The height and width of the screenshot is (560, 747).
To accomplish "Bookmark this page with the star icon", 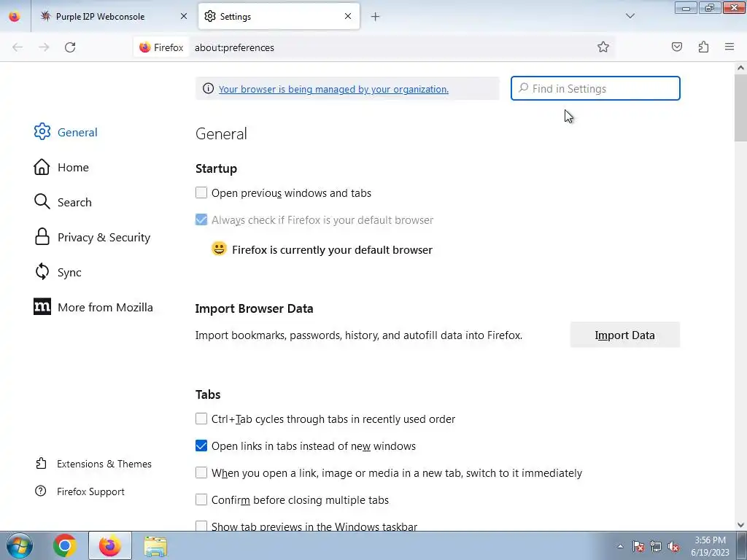I will tap(603, 47).
